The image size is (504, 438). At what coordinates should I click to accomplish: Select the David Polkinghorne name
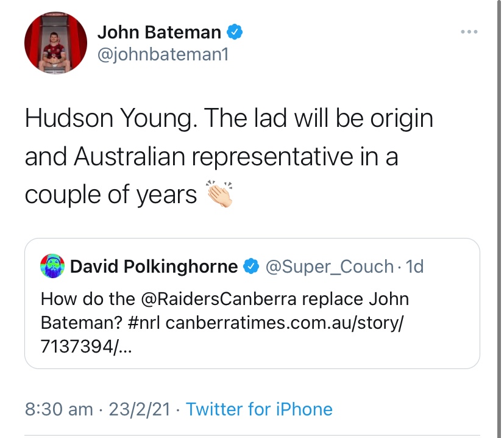154,267
